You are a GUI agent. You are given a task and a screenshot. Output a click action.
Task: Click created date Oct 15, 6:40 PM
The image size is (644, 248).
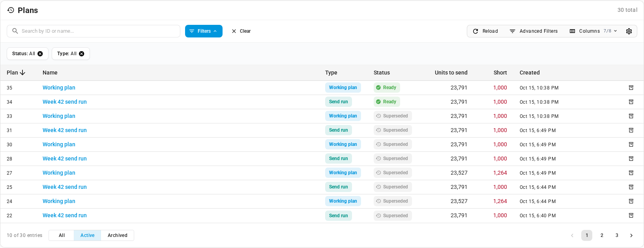(x=537, y=216)
